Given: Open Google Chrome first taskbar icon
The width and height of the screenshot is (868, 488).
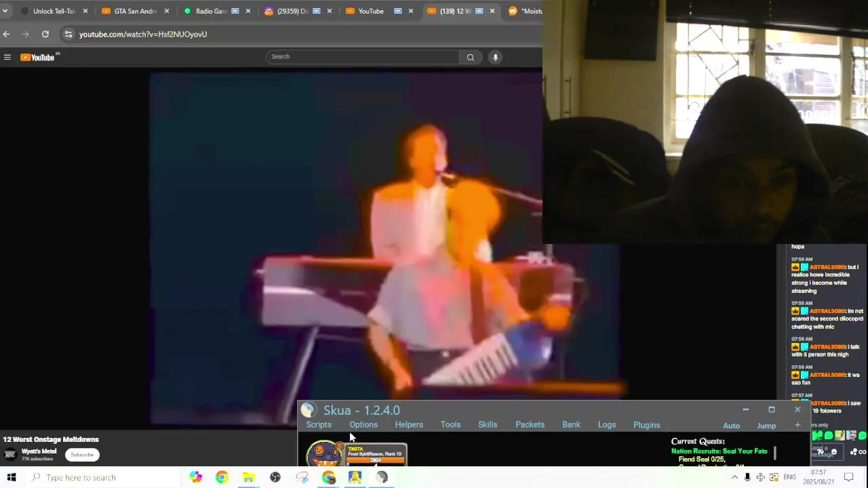Looking at the screenshot, I should point(222,477).
